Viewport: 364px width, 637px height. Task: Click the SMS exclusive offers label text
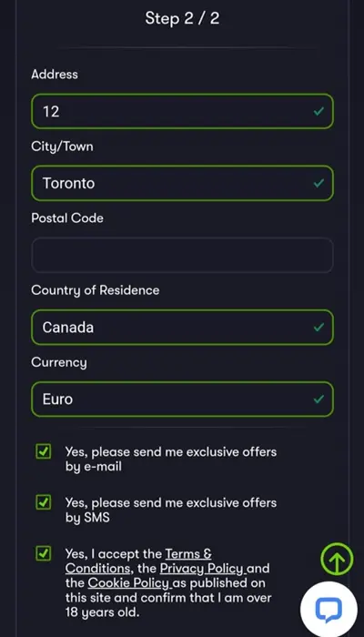(x=171, y=511)
